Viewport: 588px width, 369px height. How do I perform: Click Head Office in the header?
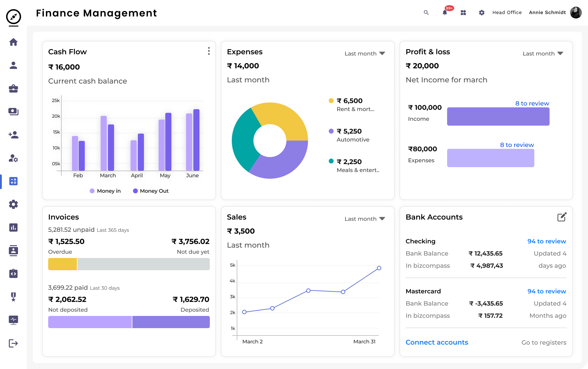[x=507, y=13]
